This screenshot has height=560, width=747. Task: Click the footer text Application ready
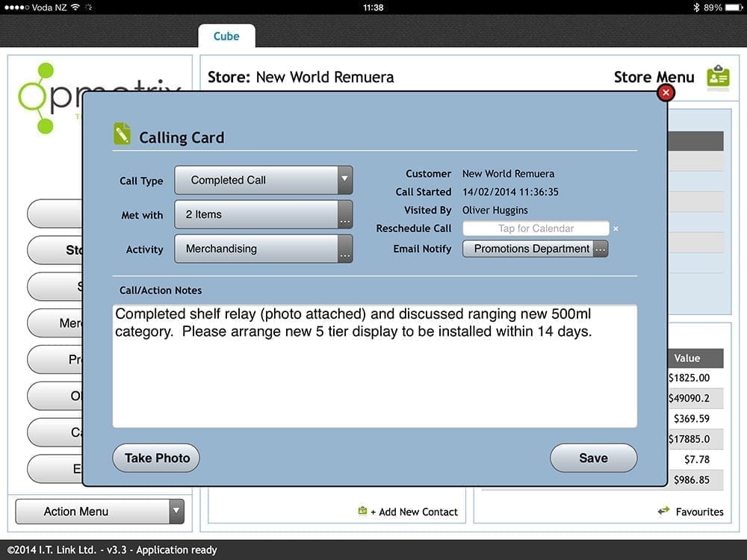(176, 550)
